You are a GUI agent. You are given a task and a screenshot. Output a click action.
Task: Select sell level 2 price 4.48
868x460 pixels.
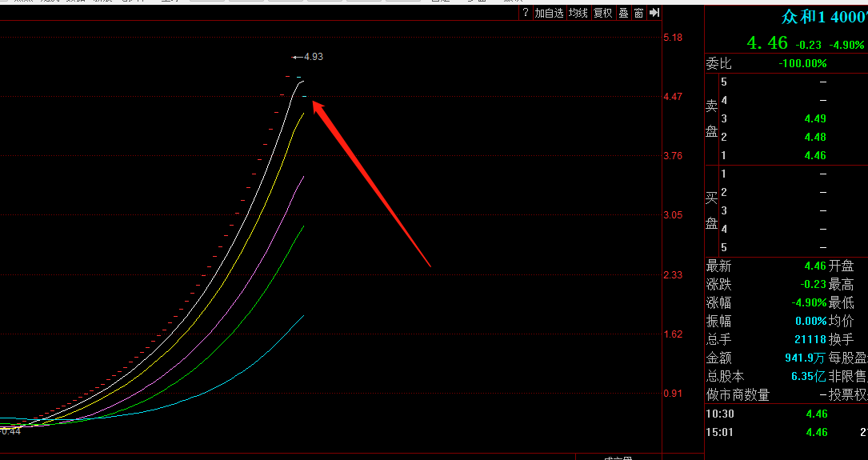815,137
